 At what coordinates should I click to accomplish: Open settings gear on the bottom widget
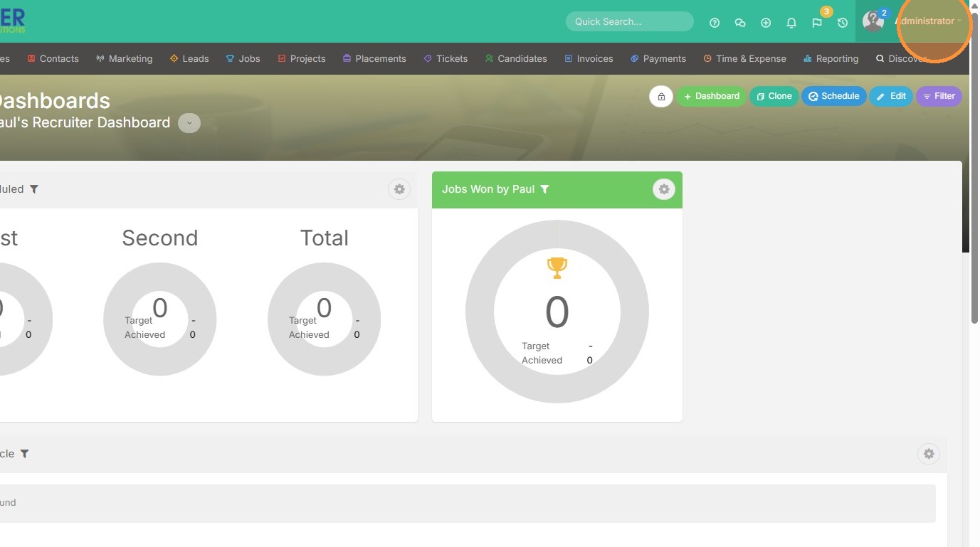(929, 454)
